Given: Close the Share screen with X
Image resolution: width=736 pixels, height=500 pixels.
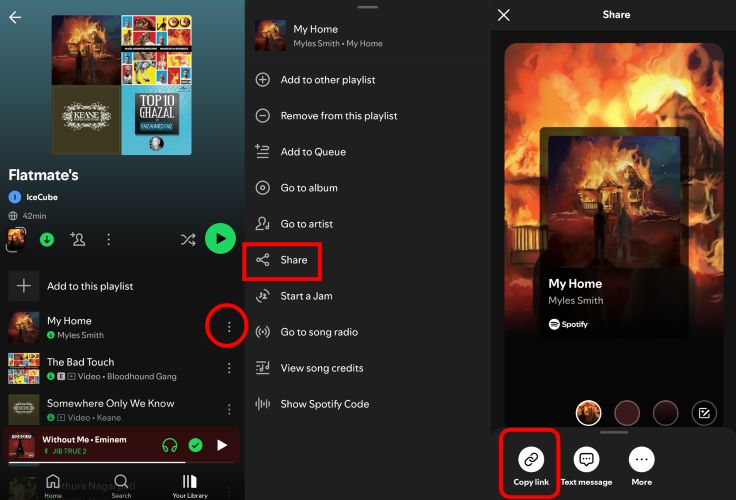Looking at the screenshot, I should (x=504, y=15).
